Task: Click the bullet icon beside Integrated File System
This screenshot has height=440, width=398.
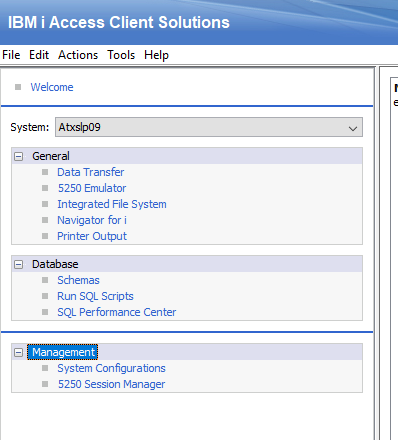Action: (x=45, y=204)
